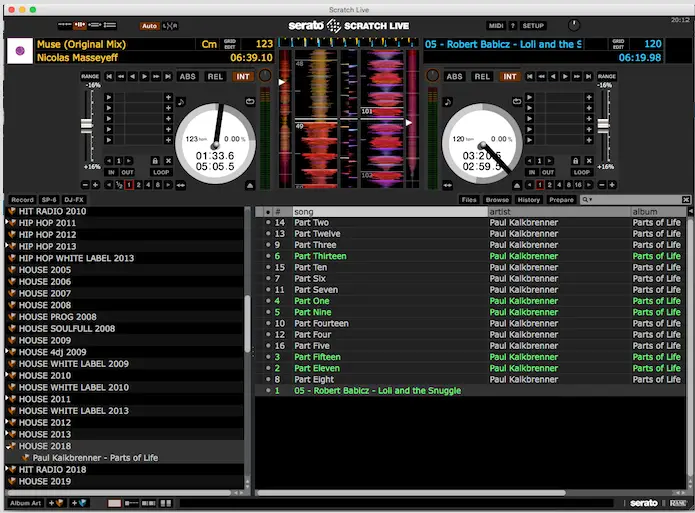Sort tracks by song column header

390,211
